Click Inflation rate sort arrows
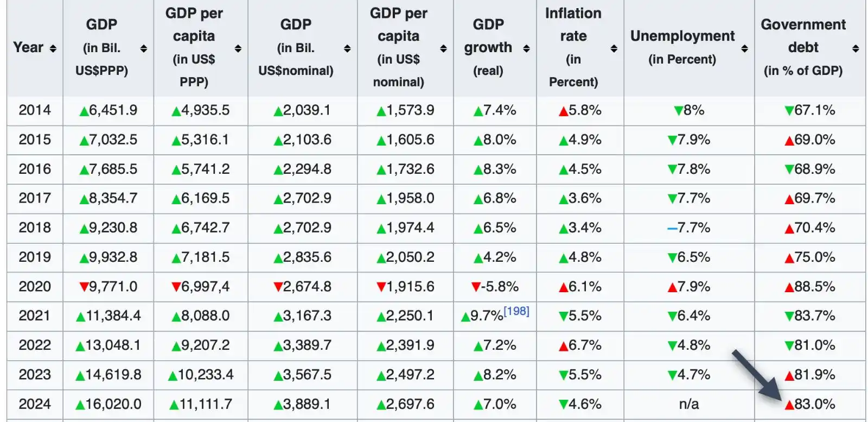868x422 pixels. [614, 49]
